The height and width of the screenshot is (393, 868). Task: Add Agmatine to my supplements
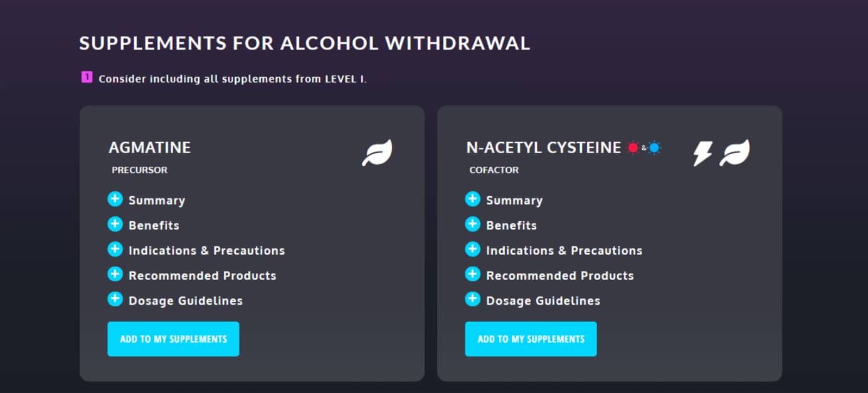(x=173, y=339)
